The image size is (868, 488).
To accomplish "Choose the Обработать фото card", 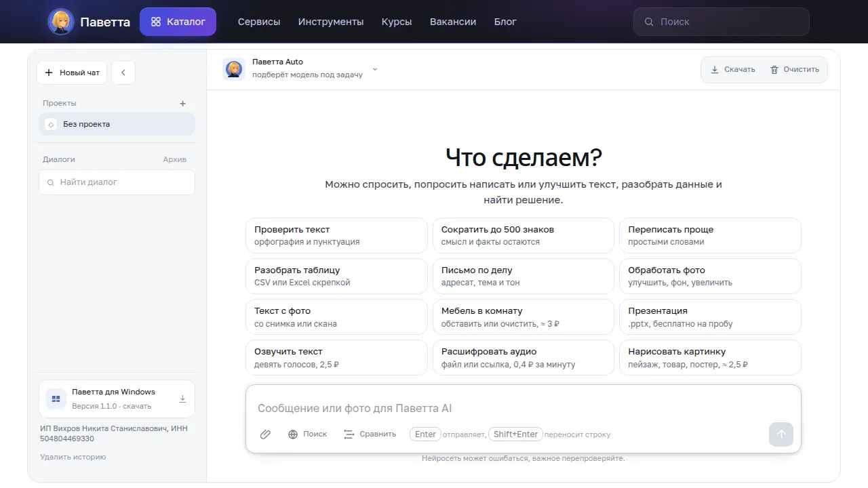I will tap(710, 277).
